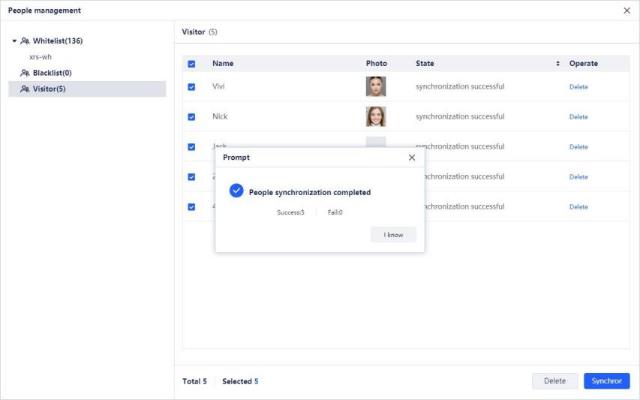Close the People management window
640x400 pixels.
coord(626,10)
